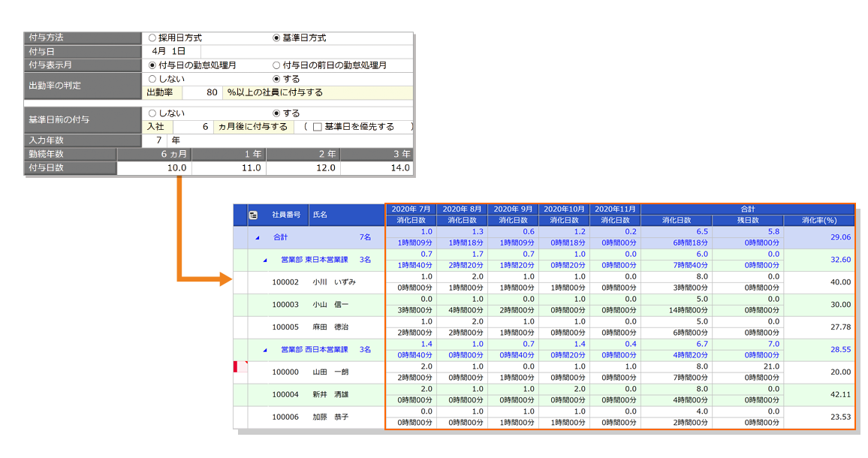Select しない for 基準日前の付与
Screen dimensions: 868x458
152,113
